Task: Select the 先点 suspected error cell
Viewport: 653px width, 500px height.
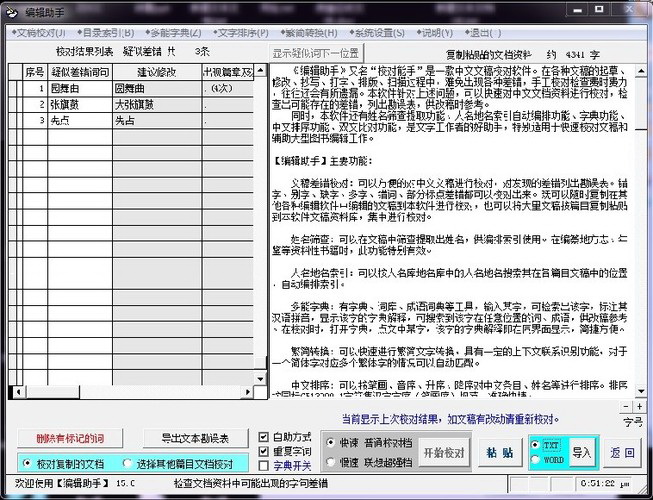Action: pos(80,121)
